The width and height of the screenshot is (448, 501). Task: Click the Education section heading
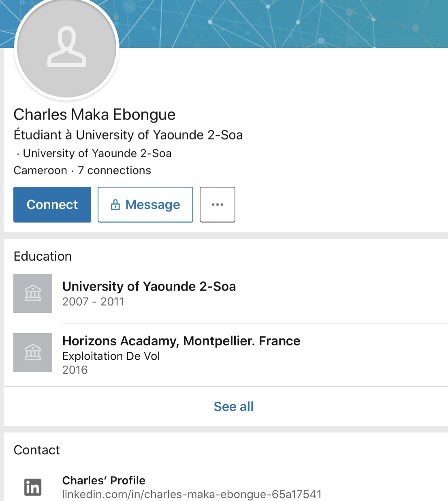click(43, 256)
